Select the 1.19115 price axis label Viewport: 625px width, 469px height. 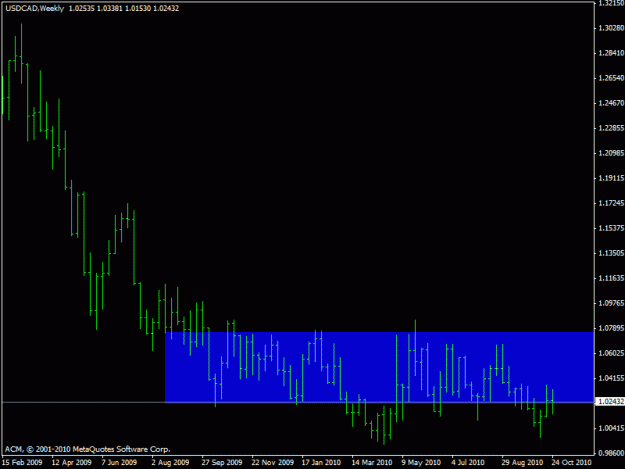pos(611,178)
